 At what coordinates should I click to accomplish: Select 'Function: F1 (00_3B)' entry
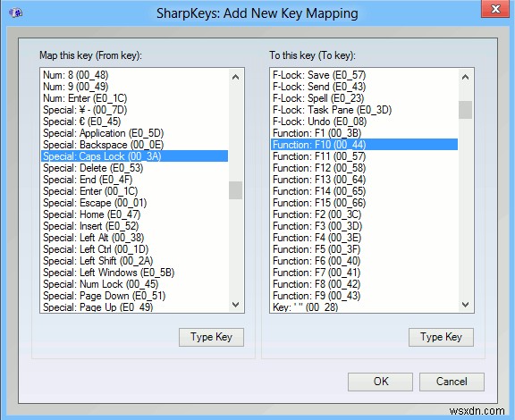364,133
